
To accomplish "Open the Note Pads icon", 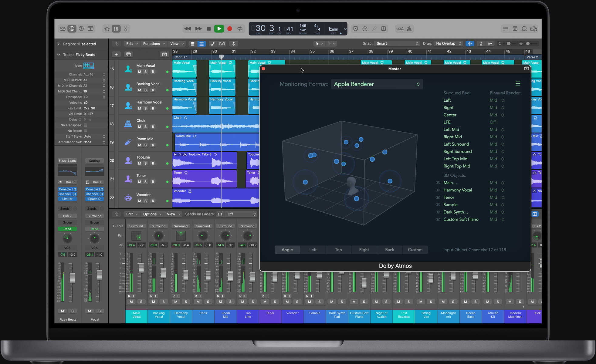I will (x=515, y=29).
